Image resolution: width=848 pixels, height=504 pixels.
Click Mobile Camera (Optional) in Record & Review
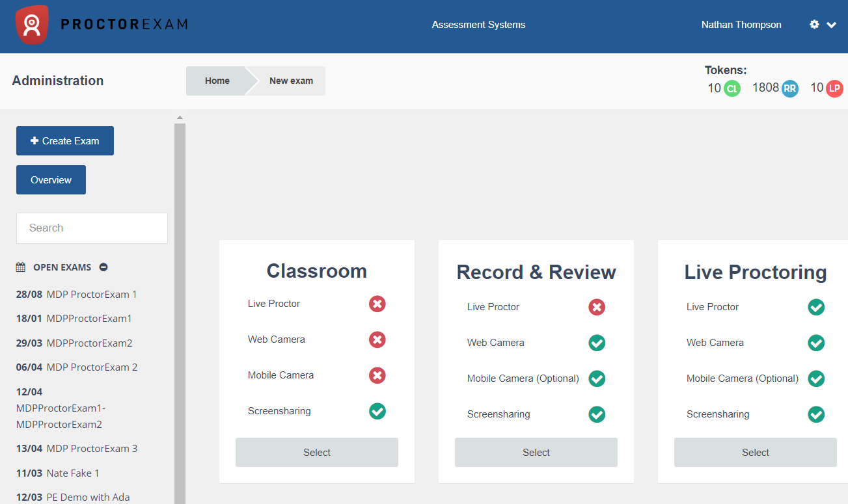(x=523, y=378)
